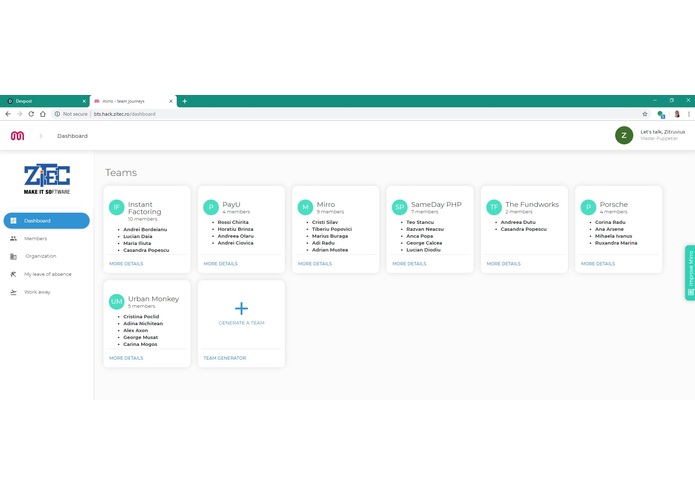
Task: Reload the page with the refresh icon
Action: 31,114
